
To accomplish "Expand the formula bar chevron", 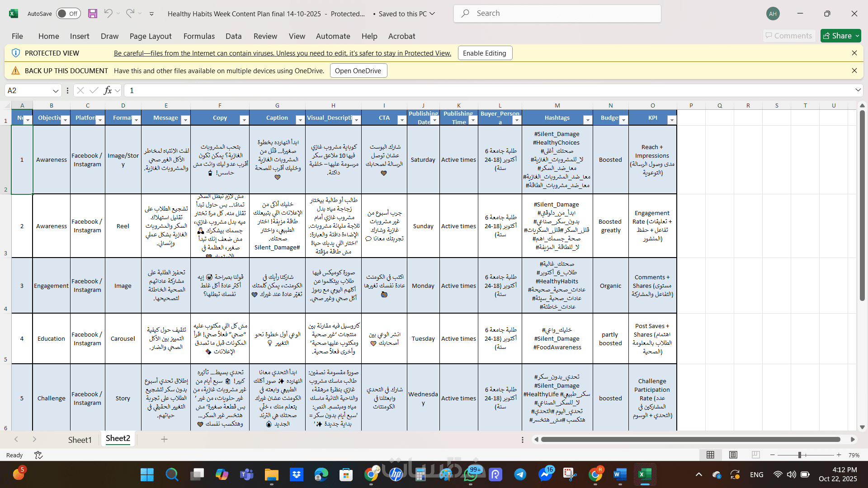I will tap(858, 90).
